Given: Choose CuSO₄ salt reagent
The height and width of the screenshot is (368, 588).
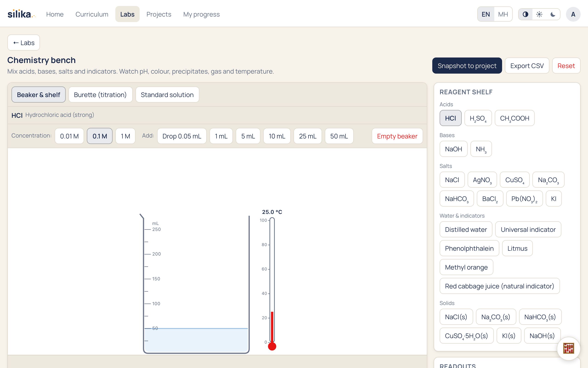Looking at the screenshot, I should (514, 180).
